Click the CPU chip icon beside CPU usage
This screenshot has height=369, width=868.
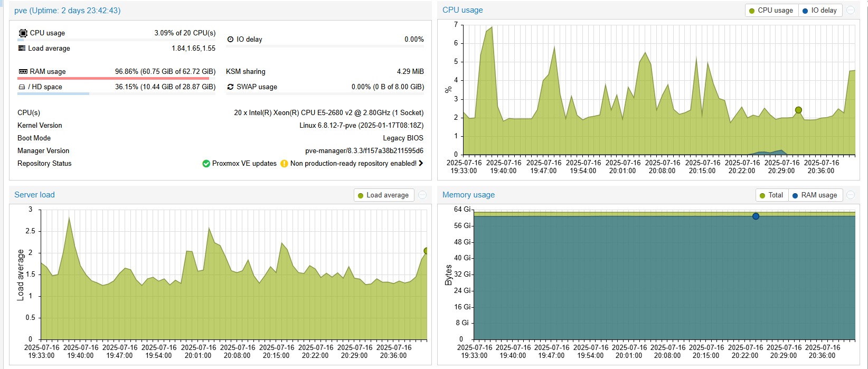point(23,33)
